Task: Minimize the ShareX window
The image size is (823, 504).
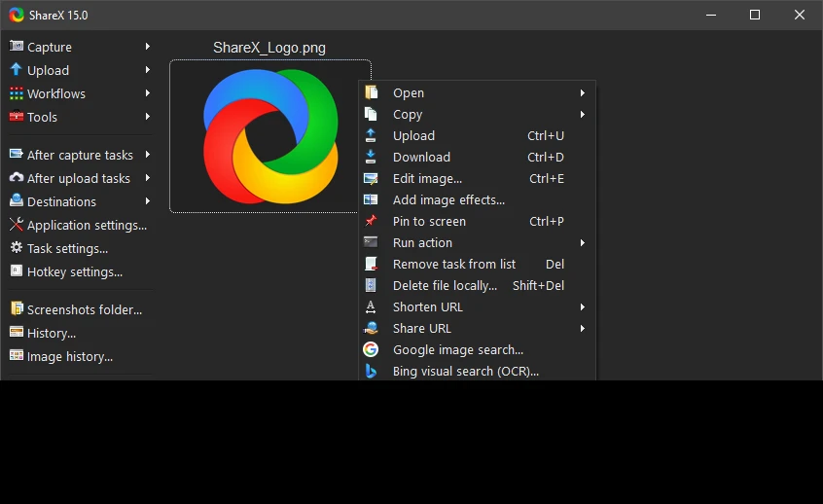Action: click(711, 15)
